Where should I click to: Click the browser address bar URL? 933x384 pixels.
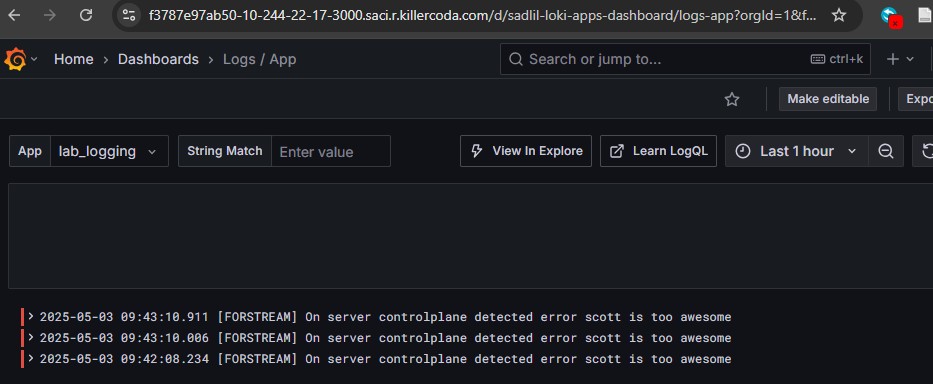(x=483, y=15)
